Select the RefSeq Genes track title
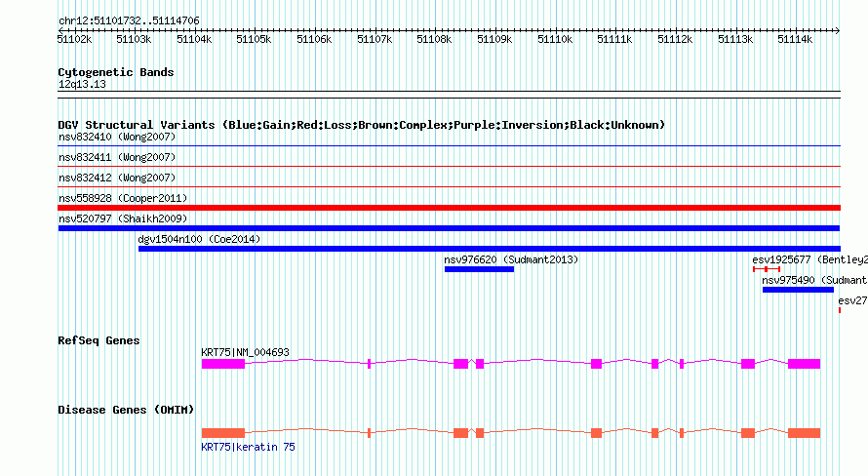The height and width of the screenshot is (476, 868). [99, 341]
